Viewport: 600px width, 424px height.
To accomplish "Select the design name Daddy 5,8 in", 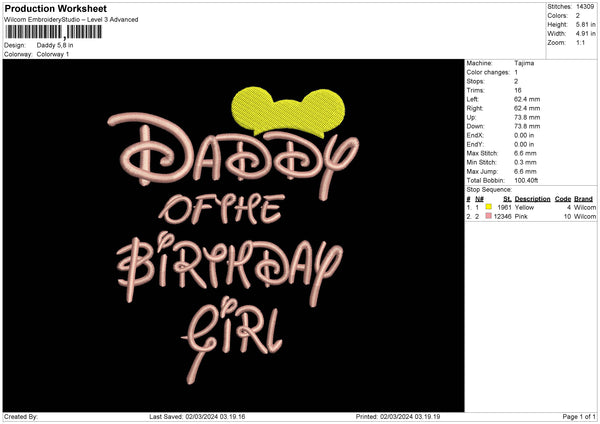I will coord(55,45).
